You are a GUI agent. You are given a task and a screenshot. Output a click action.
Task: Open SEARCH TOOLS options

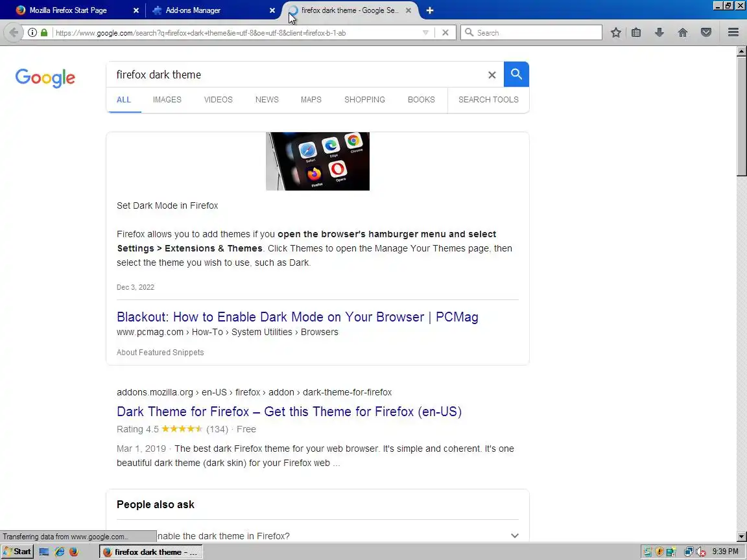[488, 100]
